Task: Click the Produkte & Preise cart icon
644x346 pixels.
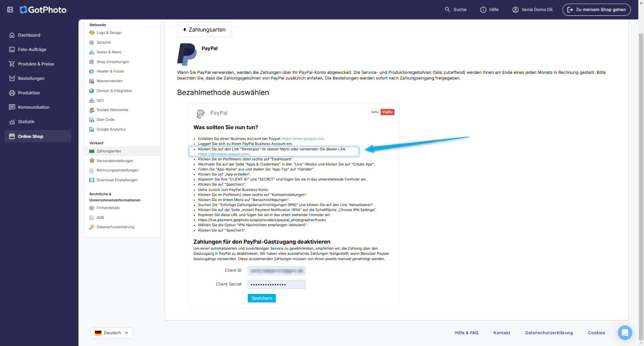Action: (12, 64)
